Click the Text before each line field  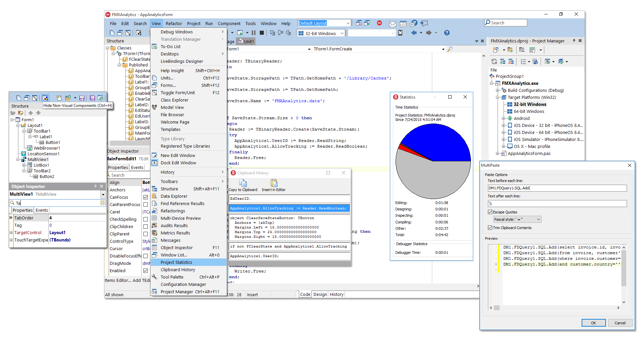coord(557,188)
